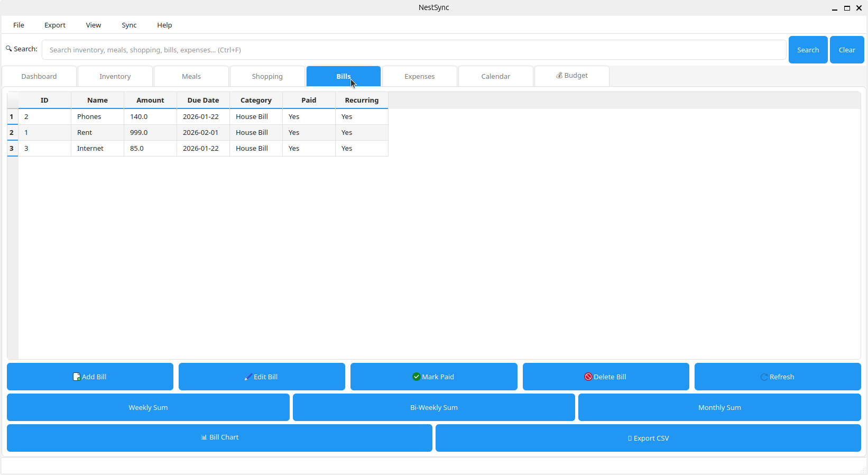Switch to the Meals tab
Image resolution: width=868 pixels, height=475 pixels.
191,76
